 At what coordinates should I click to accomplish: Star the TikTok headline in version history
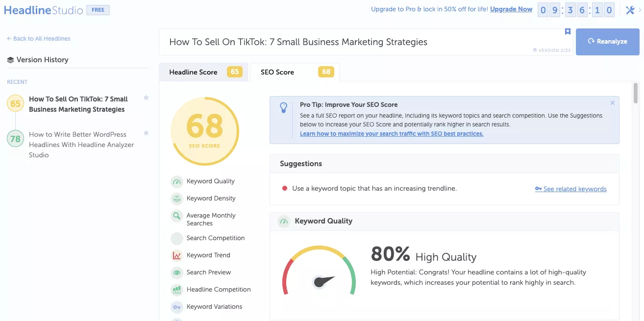click(146, 98)
